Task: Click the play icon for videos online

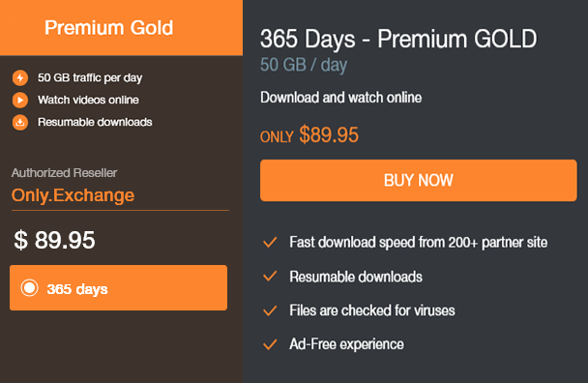Action: click(x=20, y=101)
